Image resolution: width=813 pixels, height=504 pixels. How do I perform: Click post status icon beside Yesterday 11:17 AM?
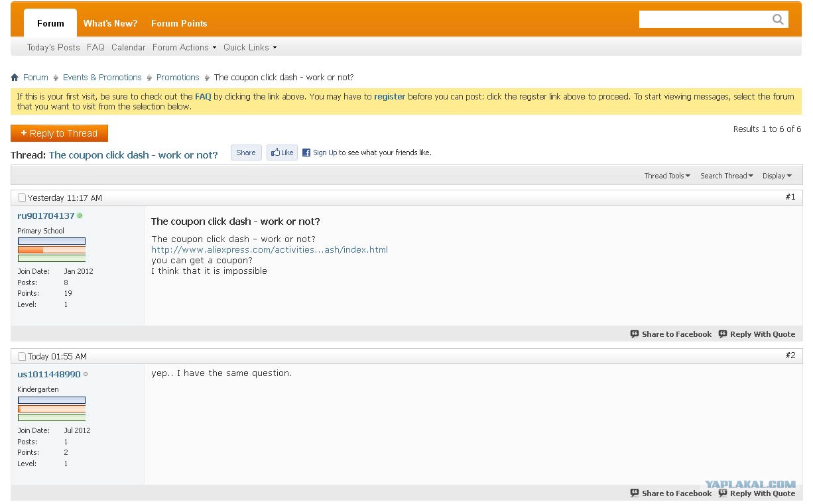[x=22, y=198]
